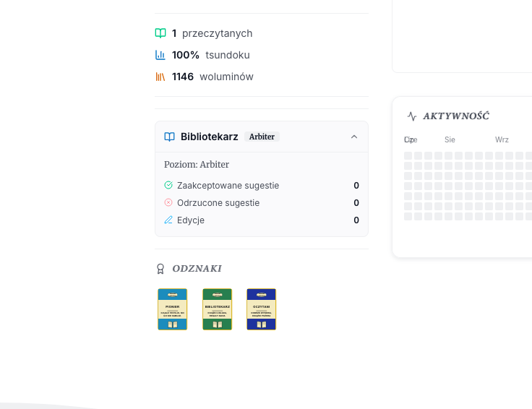Click the '1 przeczytanych' statistic
532x409 pixels.
(204, 33)
